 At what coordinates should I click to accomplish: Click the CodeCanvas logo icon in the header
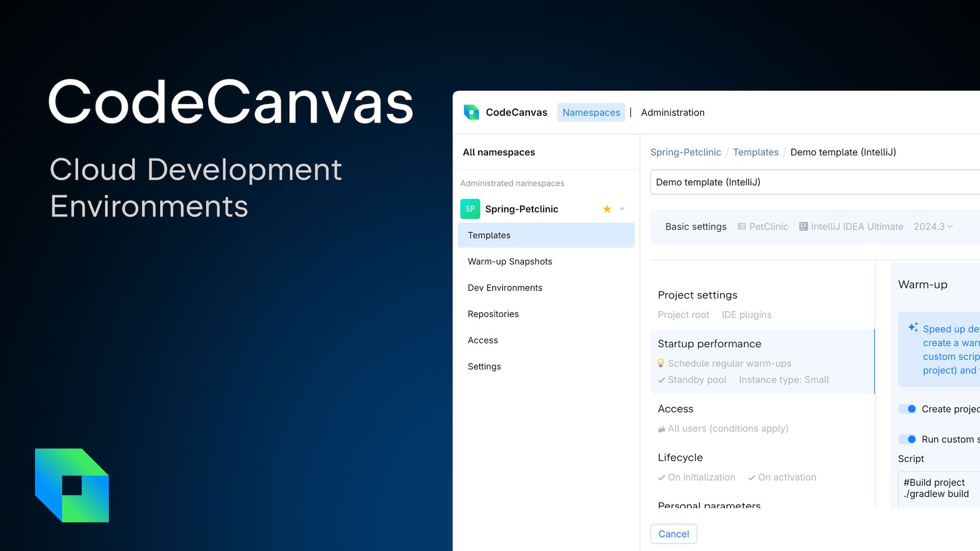click(471, 112)
